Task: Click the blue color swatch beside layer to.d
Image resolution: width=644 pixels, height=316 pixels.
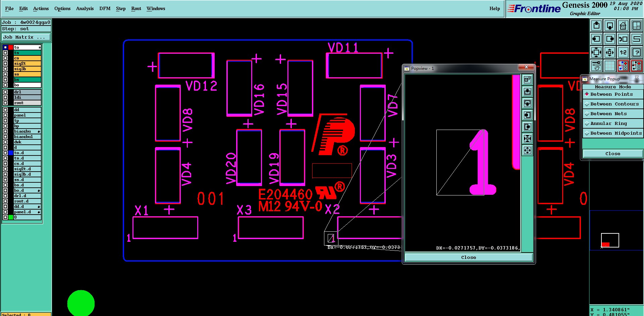Action: tap(11, 153)
